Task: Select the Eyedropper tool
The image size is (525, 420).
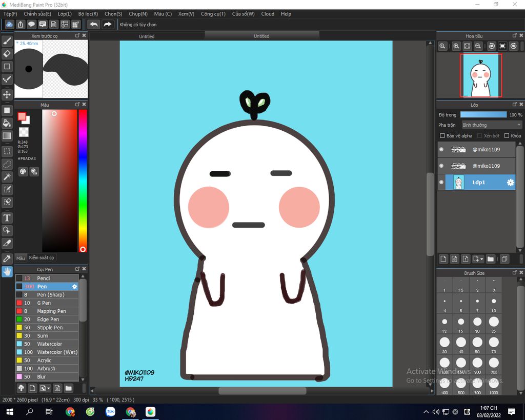Action: (7, 258)
